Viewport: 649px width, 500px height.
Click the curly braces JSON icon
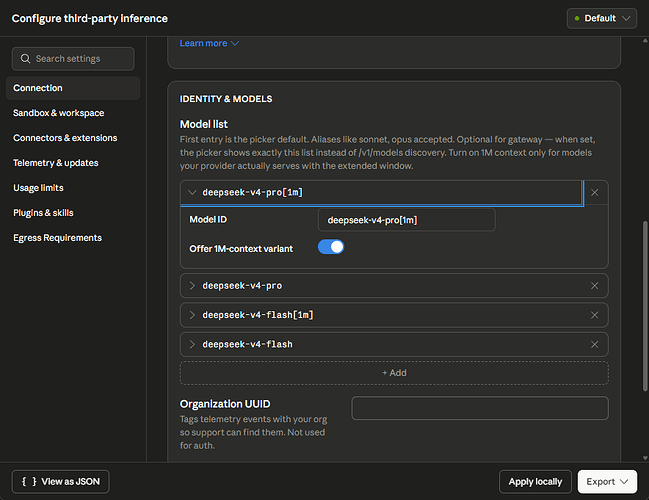[29, 481]
